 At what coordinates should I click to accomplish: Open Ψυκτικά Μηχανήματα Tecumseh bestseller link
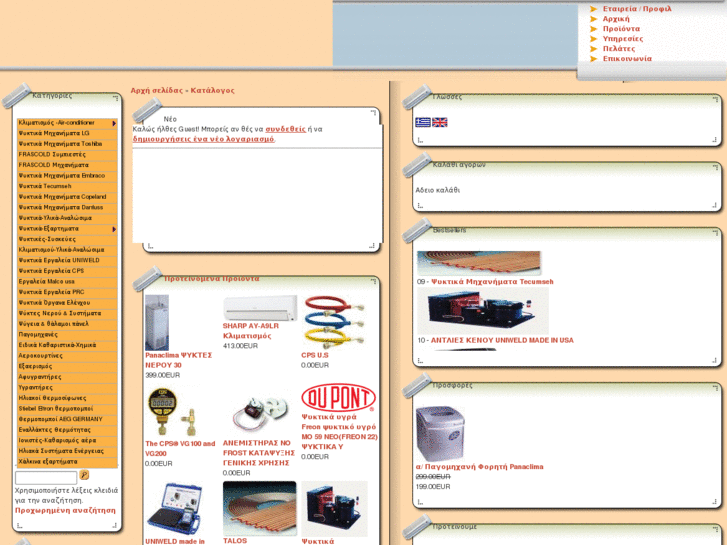click(492, 282)
